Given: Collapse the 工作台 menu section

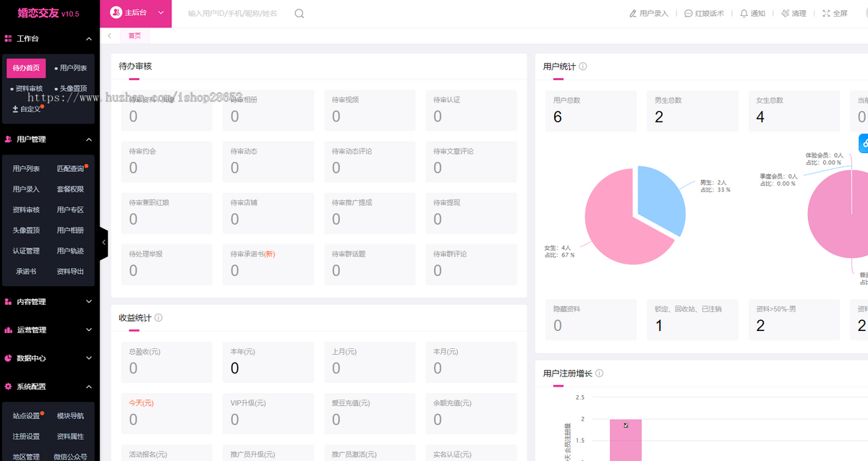Looking at the screenshot, I should pyautogui.click(x=89, y=39).
